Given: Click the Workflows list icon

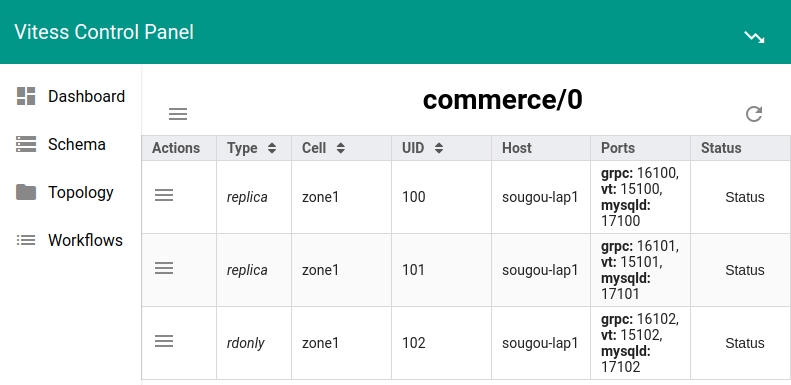Looking at the screenshot, I should (26, 240).
